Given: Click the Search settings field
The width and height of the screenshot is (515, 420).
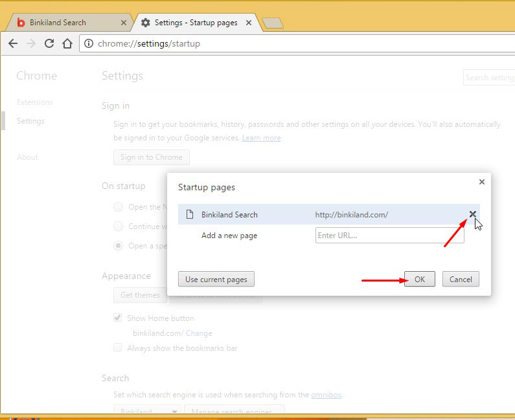Looking at the screenshot, I should click(488, 78).
